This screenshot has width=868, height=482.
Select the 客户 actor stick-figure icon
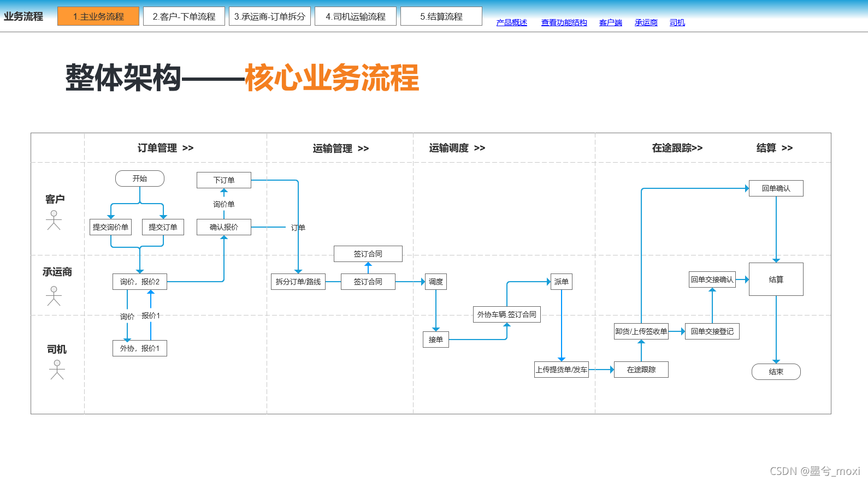54,220
